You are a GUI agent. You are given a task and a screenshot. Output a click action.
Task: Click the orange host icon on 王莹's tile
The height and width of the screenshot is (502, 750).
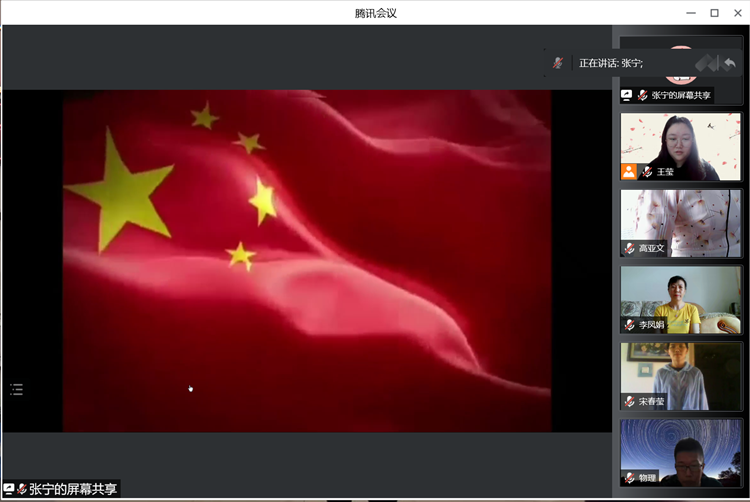pyautogui.click(x=629, y=172)
